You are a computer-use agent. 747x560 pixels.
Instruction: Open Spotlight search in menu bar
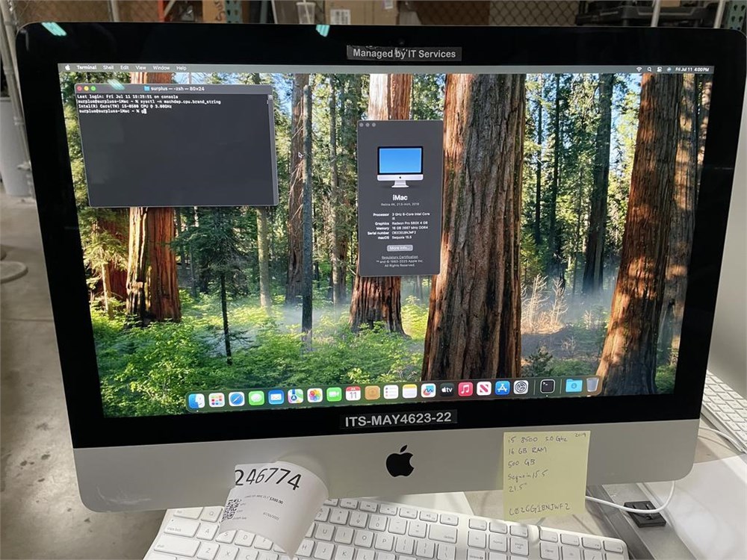(649, 69)
